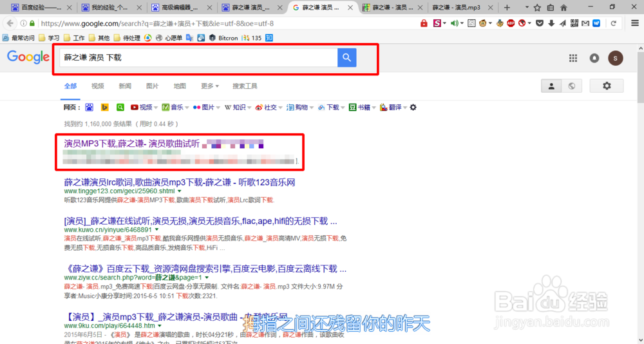This screenshot has height=344, width=644.
Task: Open the 心愿单 bookmark
Action: coord(169,38)
